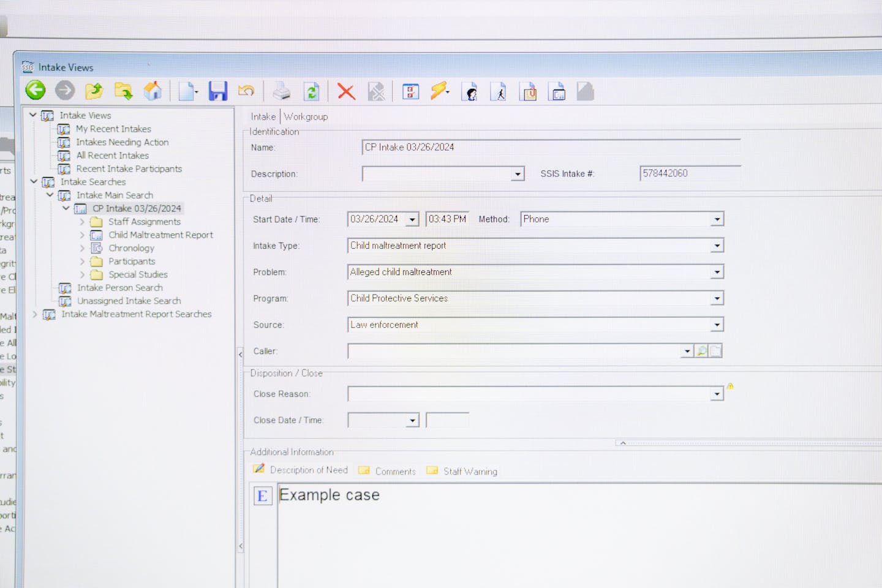
Task: Click the red X Delete icon
Action: (x=346, y=92)
